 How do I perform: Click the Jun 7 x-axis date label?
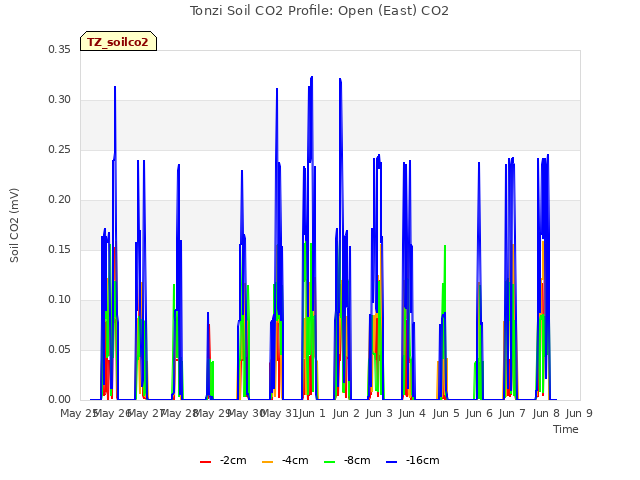[x=512, y=413]
